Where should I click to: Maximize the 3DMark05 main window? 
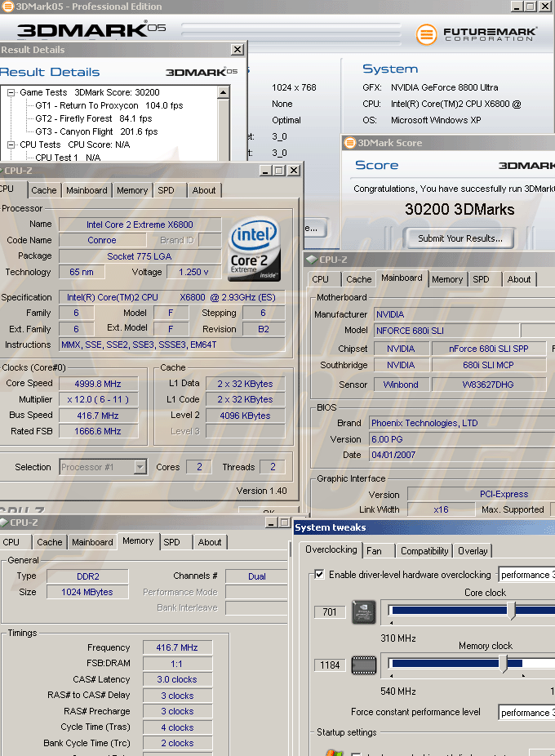click(531, 7)
